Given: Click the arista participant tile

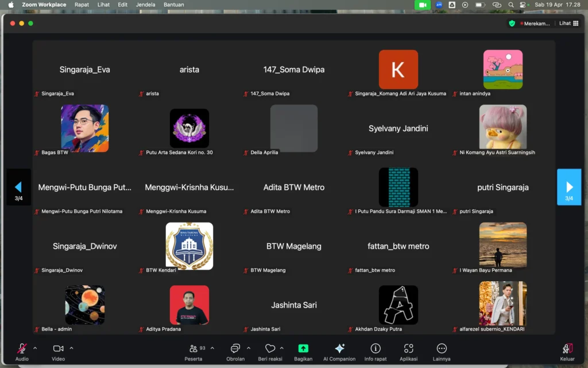Looking at the screenshot, I should [189, 70].
